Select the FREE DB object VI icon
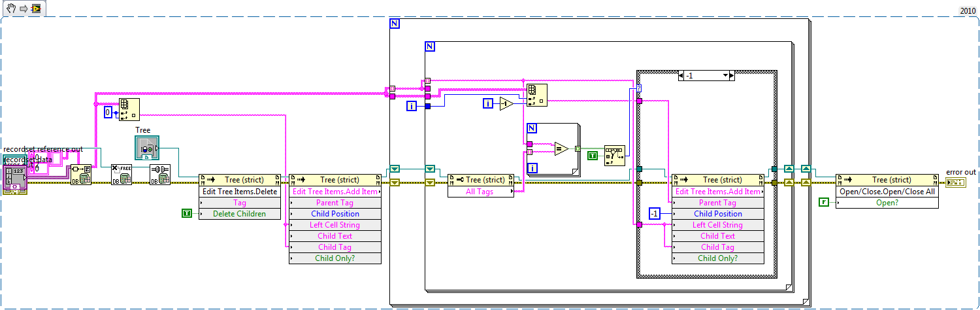The width and height of the screenshot is (980, 310). (121, 174)
